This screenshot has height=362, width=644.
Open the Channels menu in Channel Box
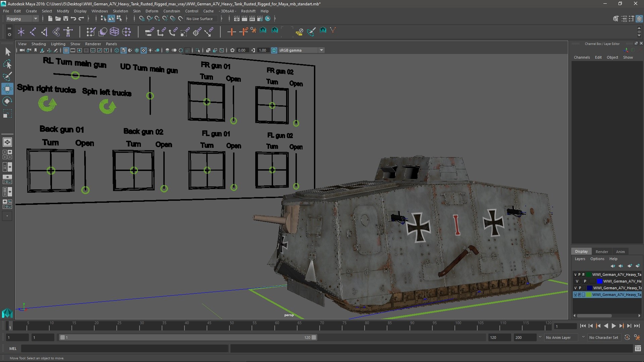(582, 57)
